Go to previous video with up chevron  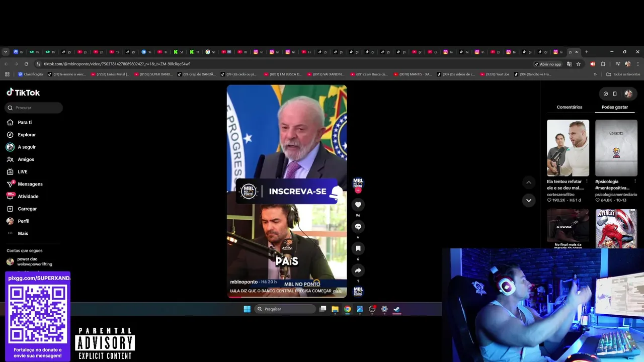click(x=528, y=182)
